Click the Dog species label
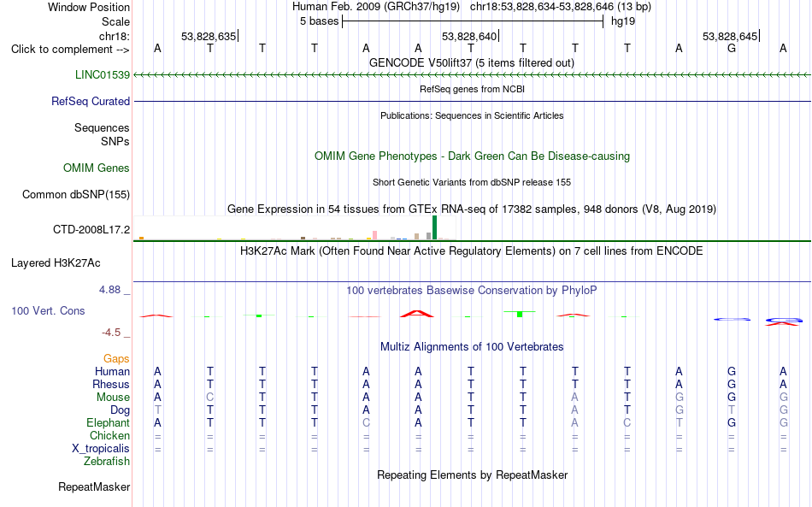 (120, 410)
